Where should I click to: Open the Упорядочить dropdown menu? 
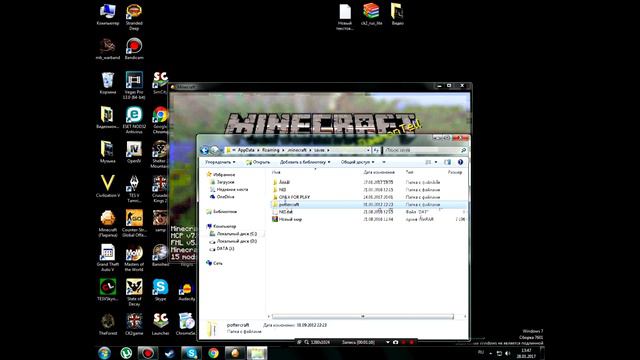tap(220, 162)
